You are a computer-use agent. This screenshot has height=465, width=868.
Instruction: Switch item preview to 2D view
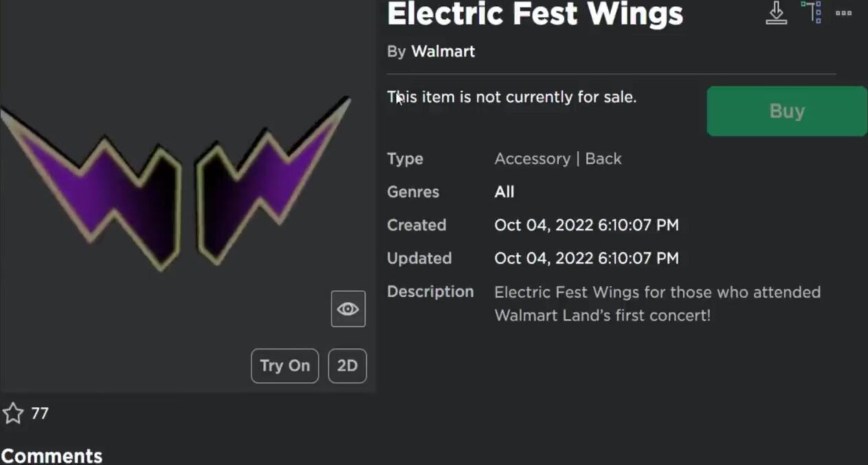(x=347, y=366)
